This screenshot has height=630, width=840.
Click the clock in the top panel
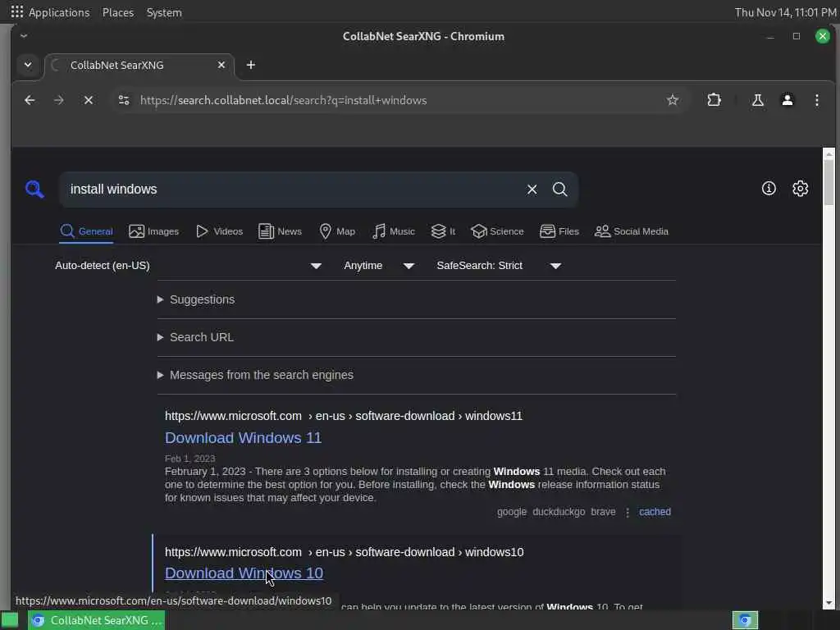(x=785, y=11)
